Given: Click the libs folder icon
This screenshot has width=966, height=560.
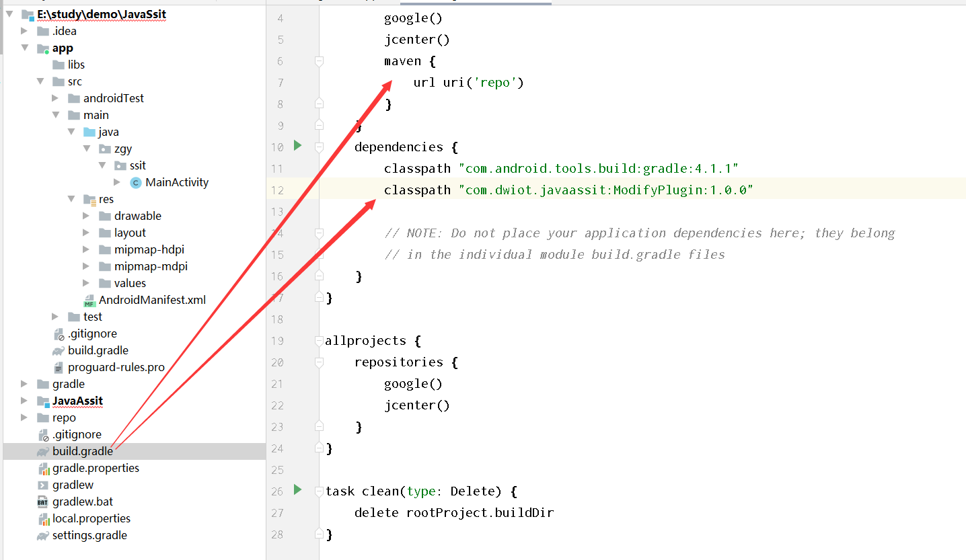Looking at the screenshot, I should [x=59, y=65].
